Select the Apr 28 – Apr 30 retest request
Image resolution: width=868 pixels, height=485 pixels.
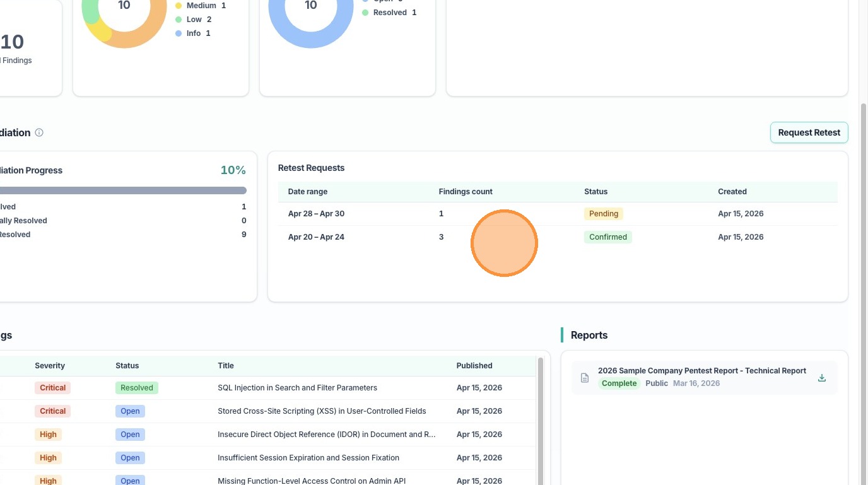tap(316, 214)
